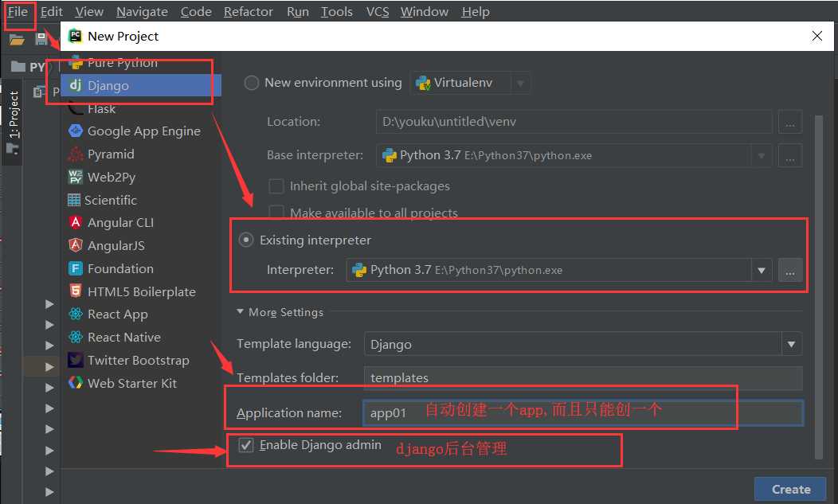Open the Code menu
This screenshot has height=504, width=838.
[x=196, y=11]
